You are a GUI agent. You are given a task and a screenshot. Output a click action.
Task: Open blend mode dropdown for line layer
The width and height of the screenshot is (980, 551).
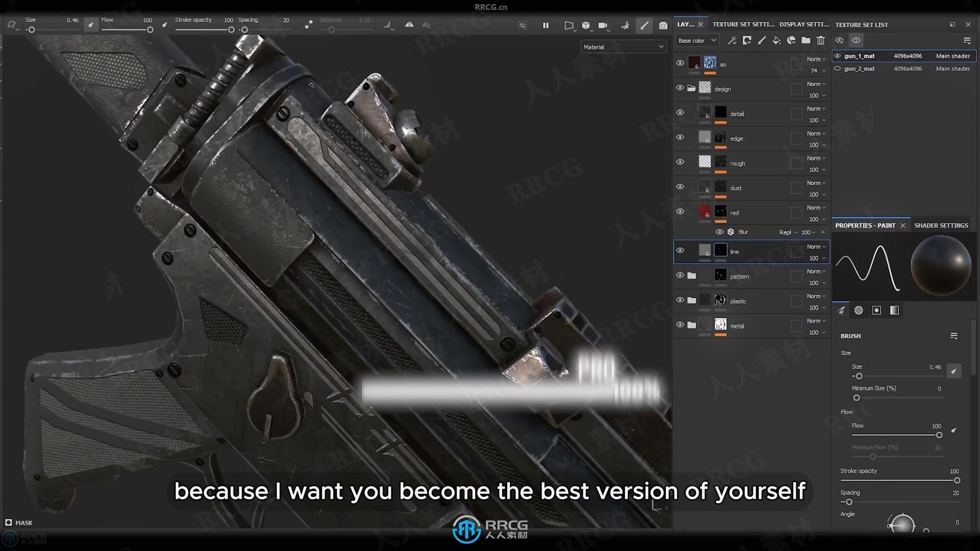816,246
